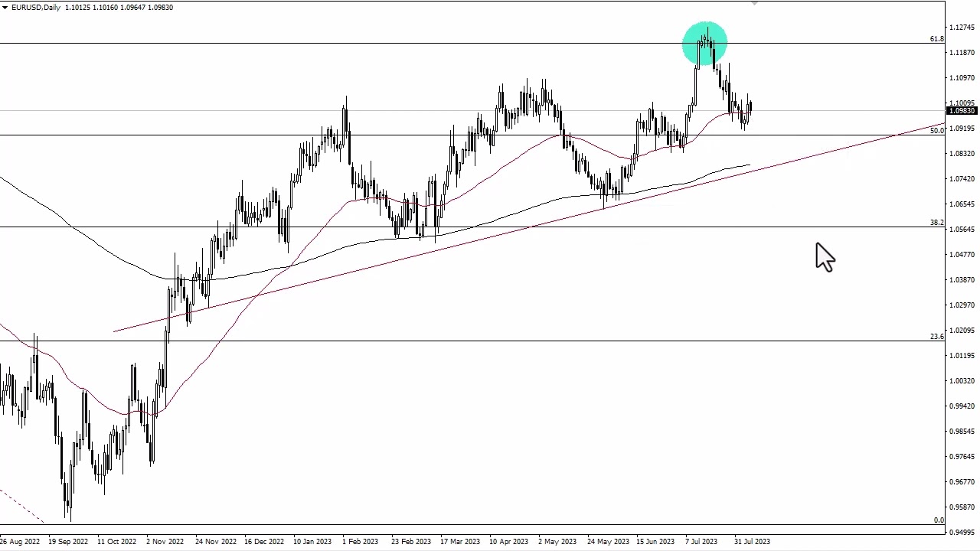Click the 0.96770 price axis label
This screenshot has height=551, width=980.
pos(962,482)
